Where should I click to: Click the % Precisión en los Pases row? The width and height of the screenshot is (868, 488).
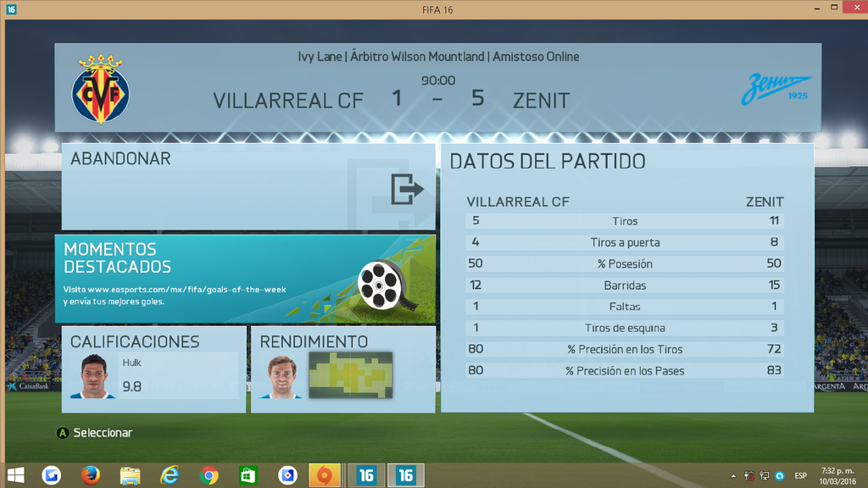point(625,371)
